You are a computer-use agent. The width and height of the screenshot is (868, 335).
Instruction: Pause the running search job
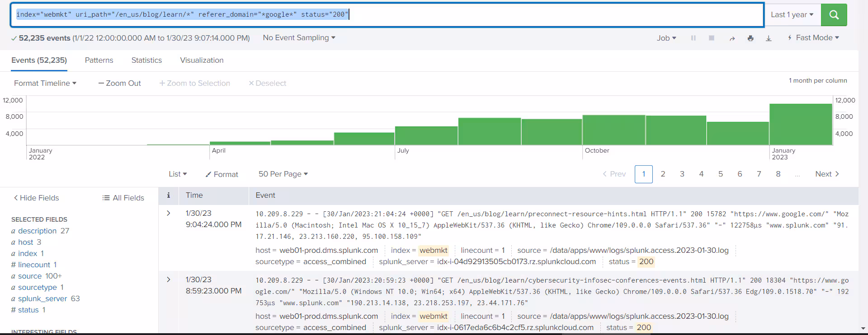693,38
